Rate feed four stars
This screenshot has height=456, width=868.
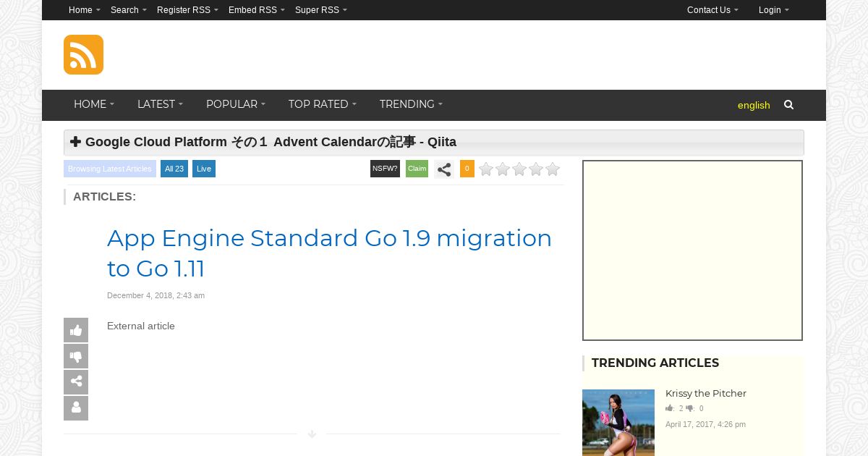pos(536,169)
